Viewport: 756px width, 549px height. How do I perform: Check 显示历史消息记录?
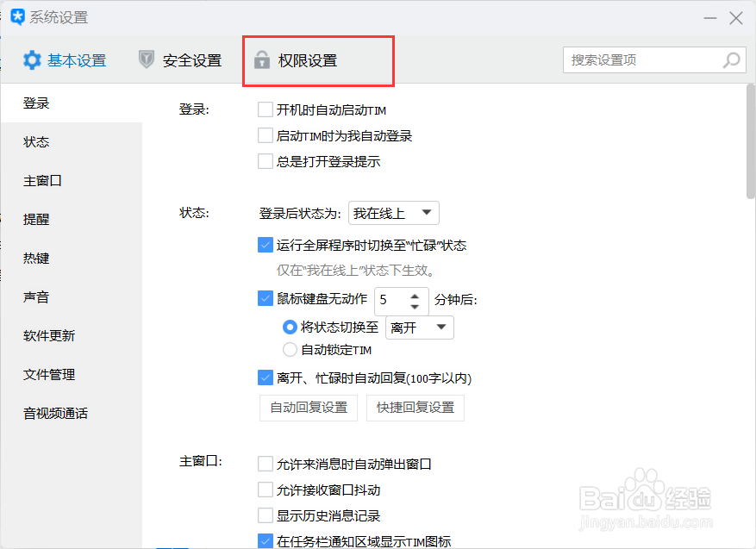pos(266,515)
